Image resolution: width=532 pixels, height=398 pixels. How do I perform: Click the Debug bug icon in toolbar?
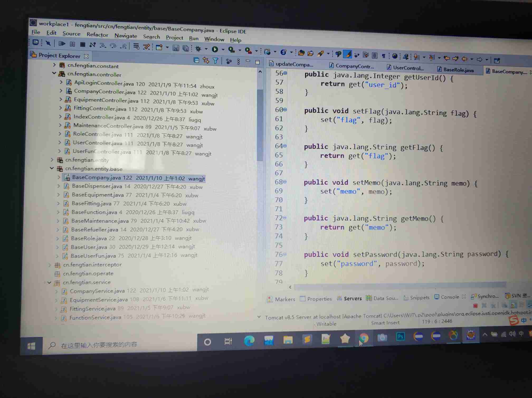pyautogui.click(x=198, y=49)
